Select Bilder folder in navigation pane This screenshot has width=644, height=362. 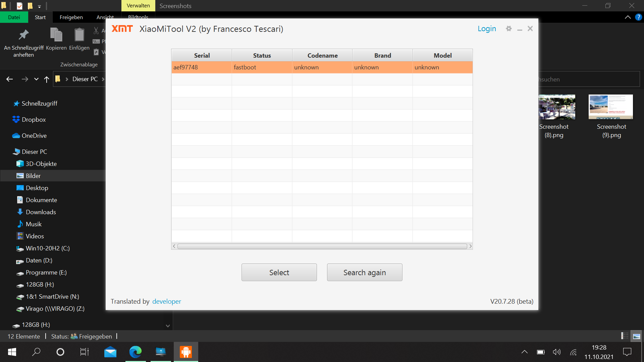33,176
